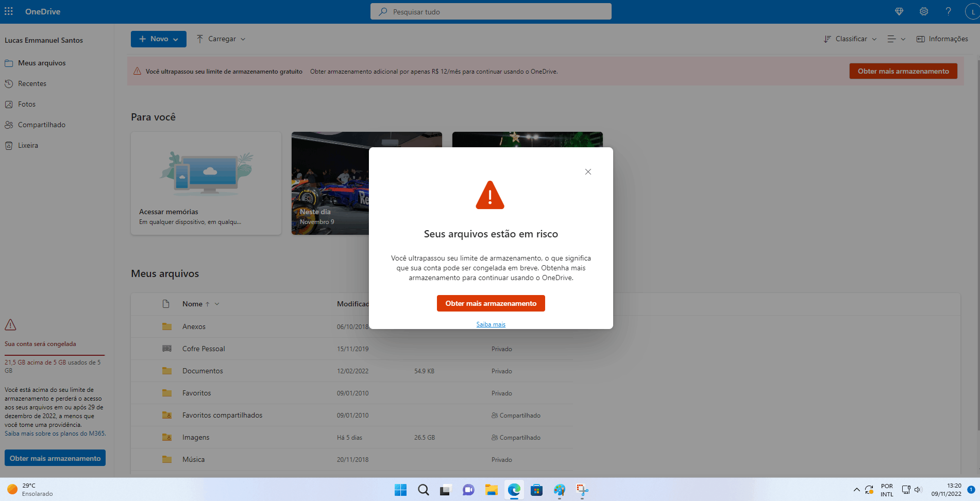The width and height of the screenshot is (980, 501).
Task: Click the storage usage bar in sidebar
Action: pos(55,355)
